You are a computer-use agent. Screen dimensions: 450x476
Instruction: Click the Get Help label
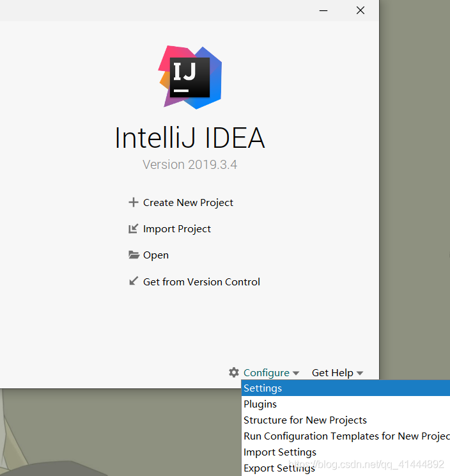tap(332, 373)
